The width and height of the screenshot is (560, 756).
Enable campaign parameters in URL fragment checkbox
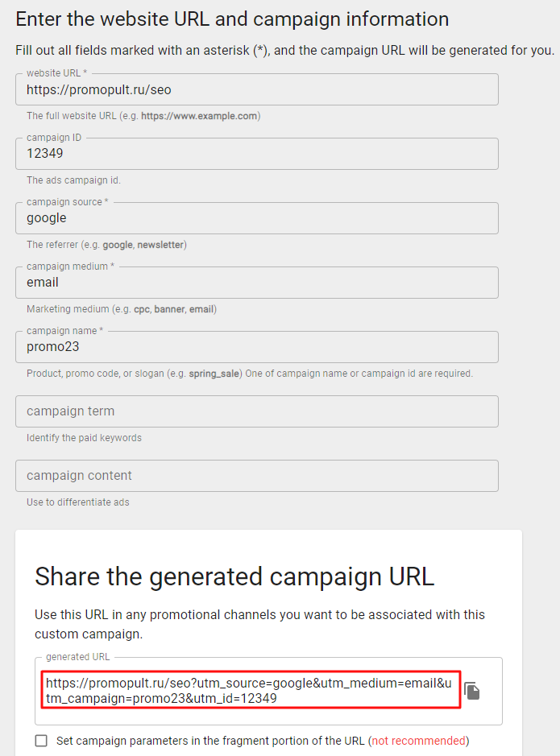coord(41,741)
